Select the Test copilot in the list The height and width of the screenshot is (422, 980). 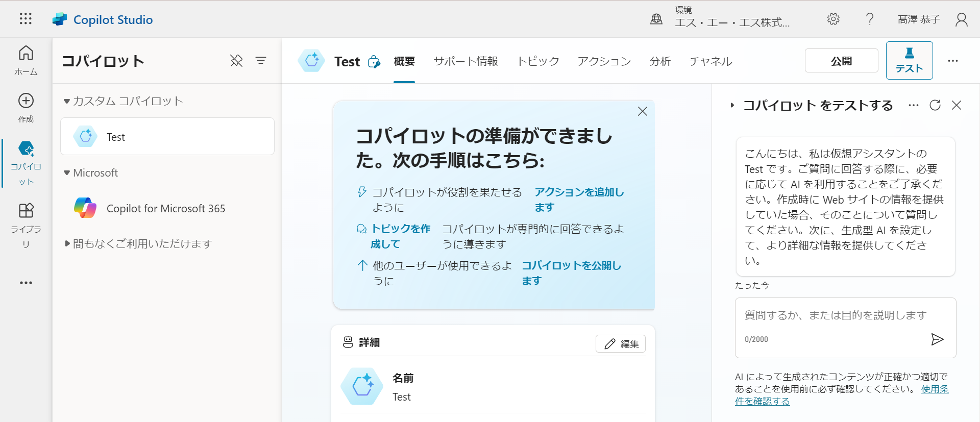click(167, 136)
